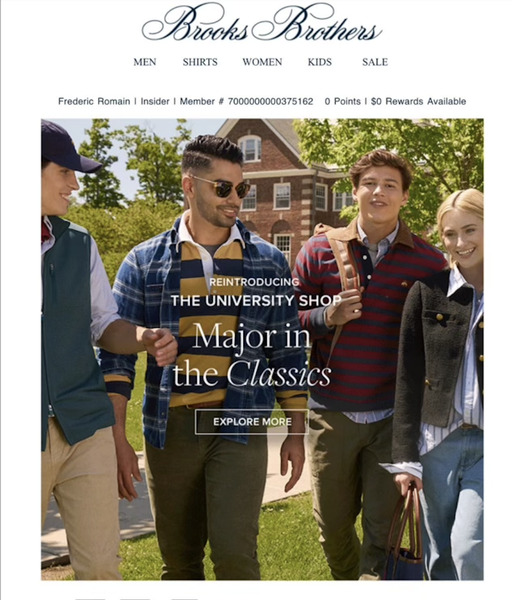The width and height of the screenshot is (512, 600).
Task: Check the 0 Points balance text
Action: click(x=342, y=101)
